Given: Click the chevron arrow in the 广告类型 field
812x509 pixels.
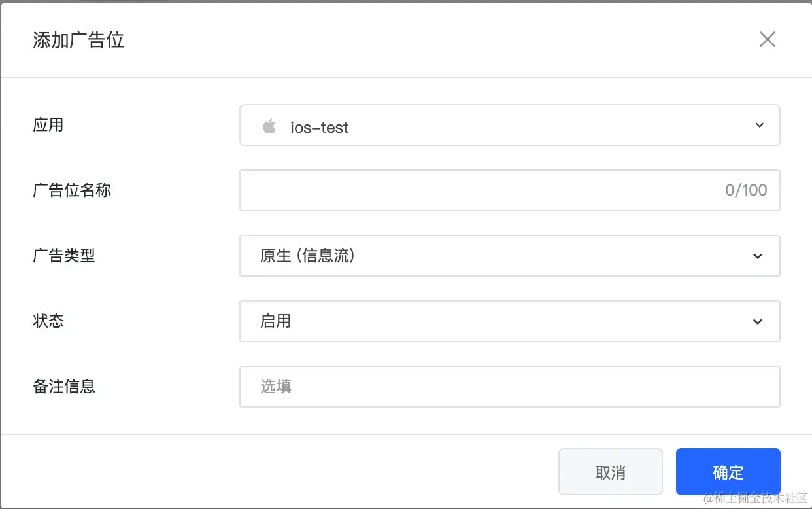Looking at the screenshot, I should [758, 256].
